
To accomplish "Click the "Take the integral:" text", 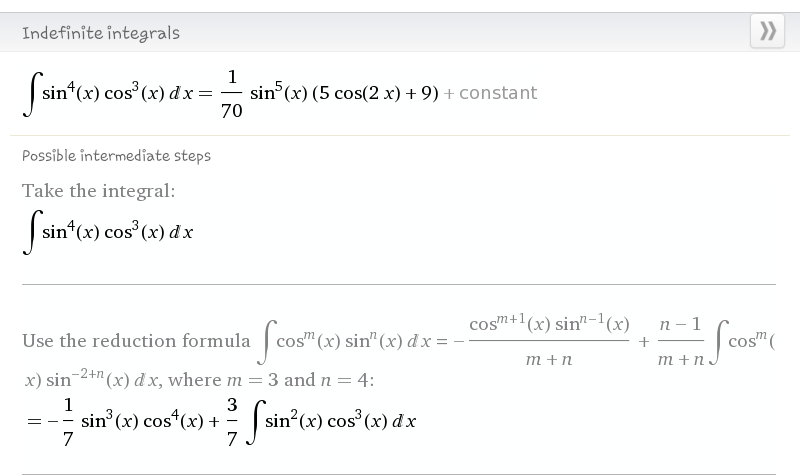I will [x=98, y=190].
